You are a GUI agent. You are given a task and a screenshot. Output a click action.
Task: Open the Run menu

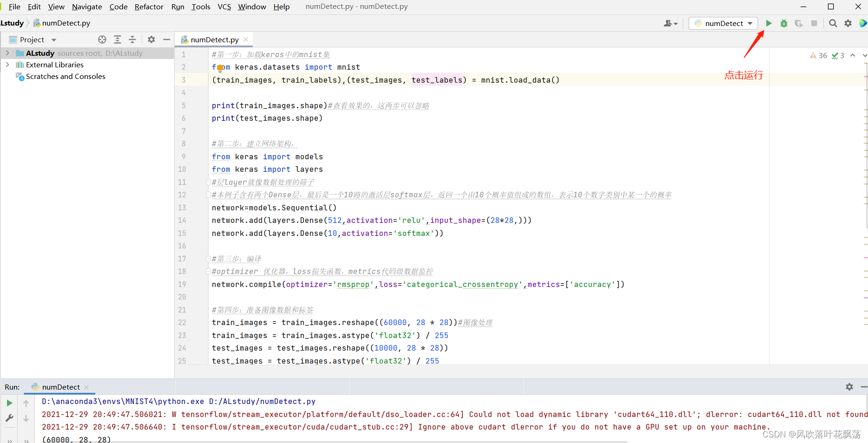click(x=178, y=7)
